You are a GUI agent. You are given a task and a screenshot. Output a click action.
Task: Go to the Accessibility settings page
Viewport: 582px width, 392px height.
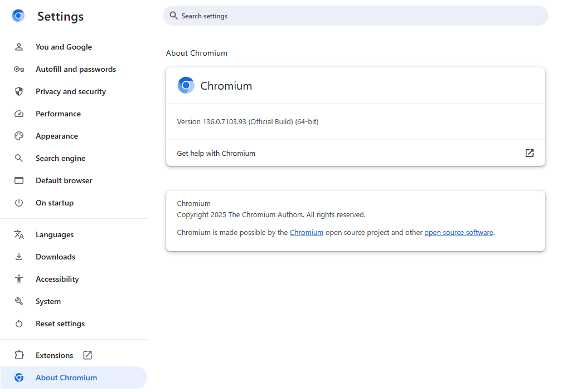[x=57, y=279]
